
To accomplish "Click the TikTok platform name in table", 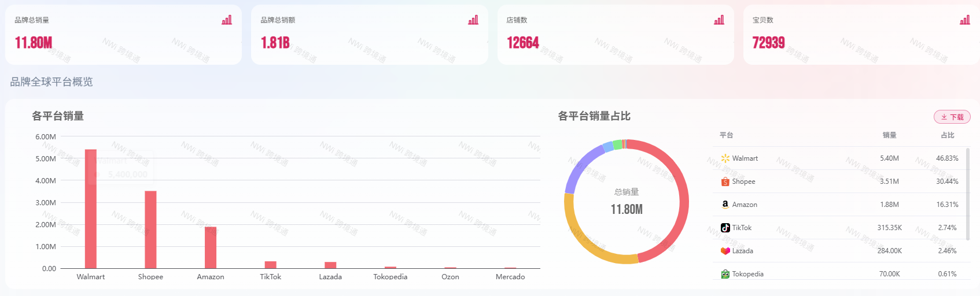I will click(x=742, y=228).
